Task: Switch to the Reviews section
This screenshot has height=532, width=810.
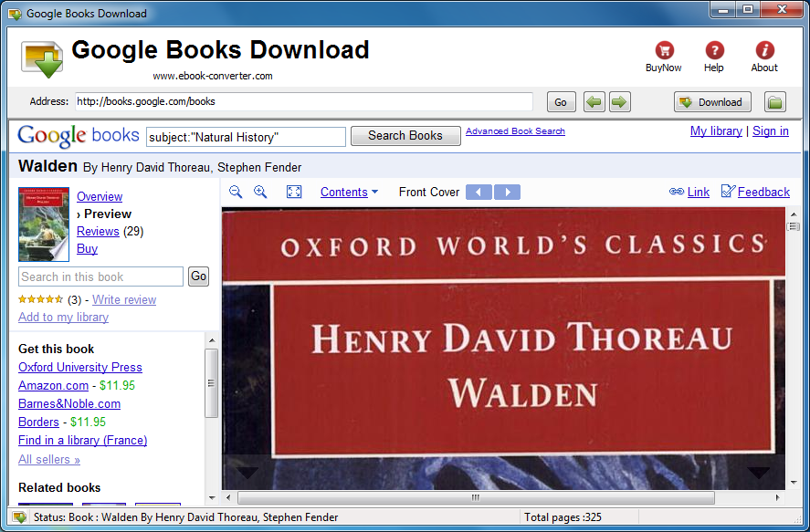Action: [x=98, y=231]
